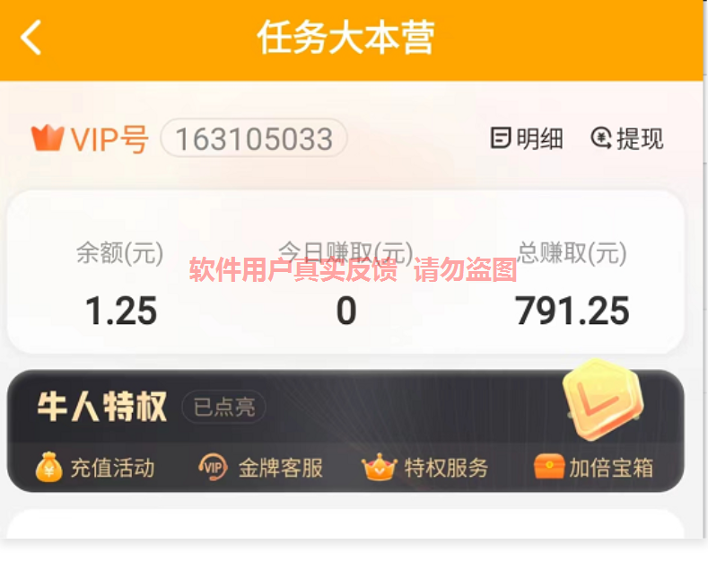Tap the crown 特权服务 icon
This screenshot has width=708, height=588.
(x=380, y=467)
